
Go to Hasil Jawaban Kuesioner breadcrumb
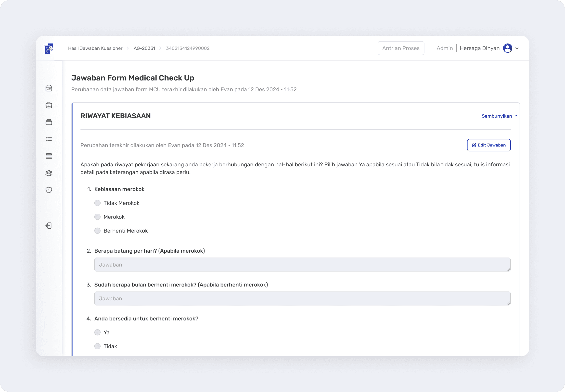coord(95,48)
